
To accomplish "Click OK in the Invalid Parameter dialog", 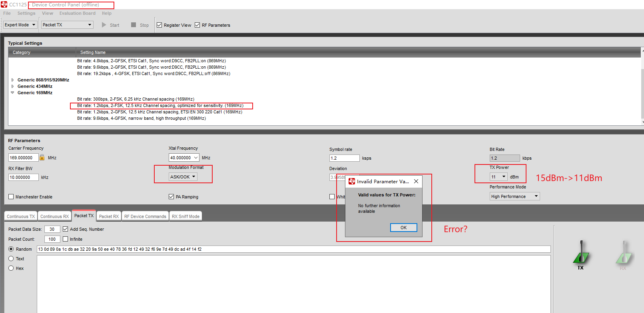I will pyautogui.click(x=404, y=228).
